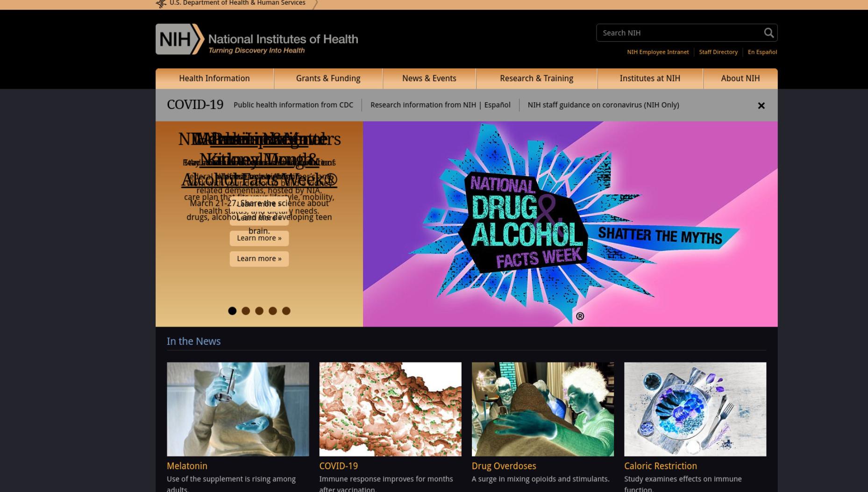Select the fourth carousel slide dot
Viewport: 868px width, 492px height.
[x=273, y=311]
